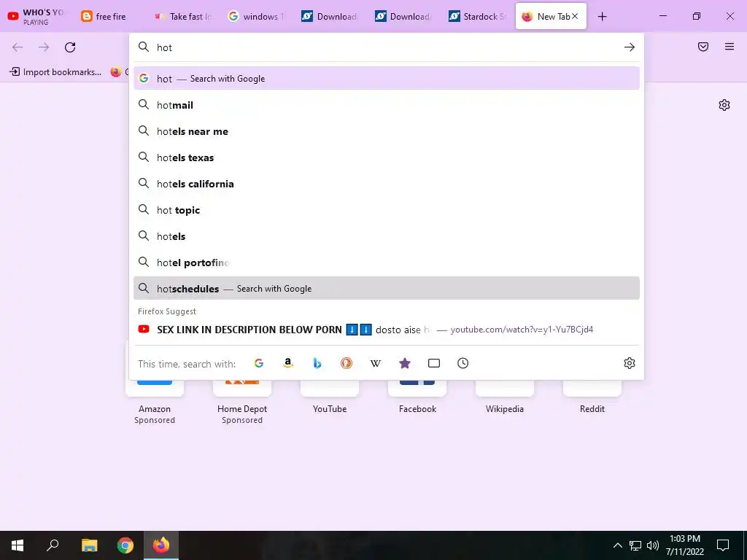Viewport: 747px width, 560px height.
Task: Search this time with DuckDuckGo icon
Action: coord(347,363)
